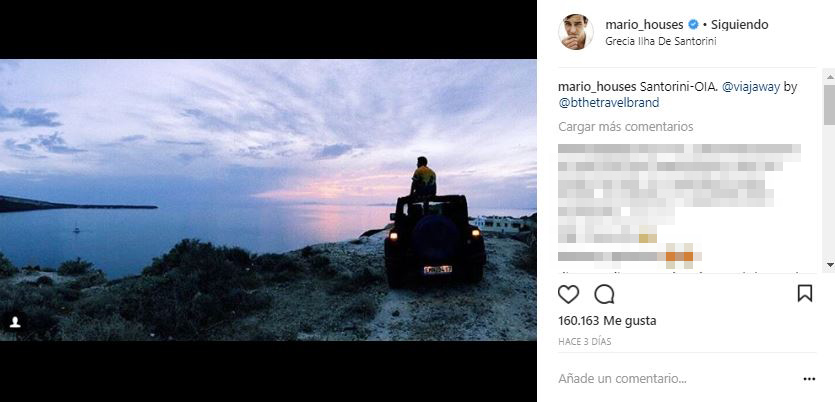Toggle the Siguiendo follow status
Image resolution: width=835 pixels, height=402 pixels.
[x=739, y=25]
